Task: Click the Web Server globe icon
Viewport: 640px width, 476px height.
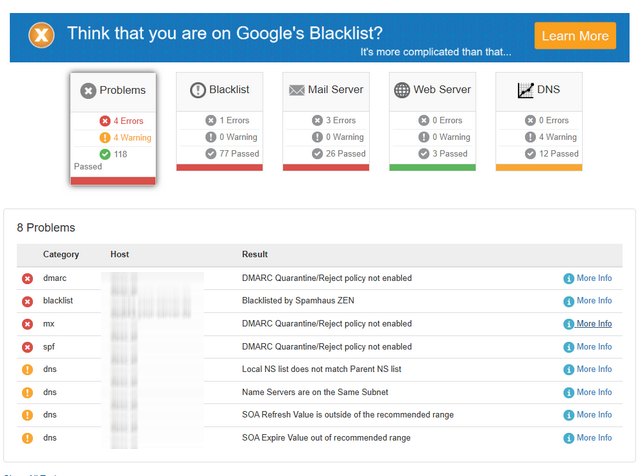Action: (403, 90)
